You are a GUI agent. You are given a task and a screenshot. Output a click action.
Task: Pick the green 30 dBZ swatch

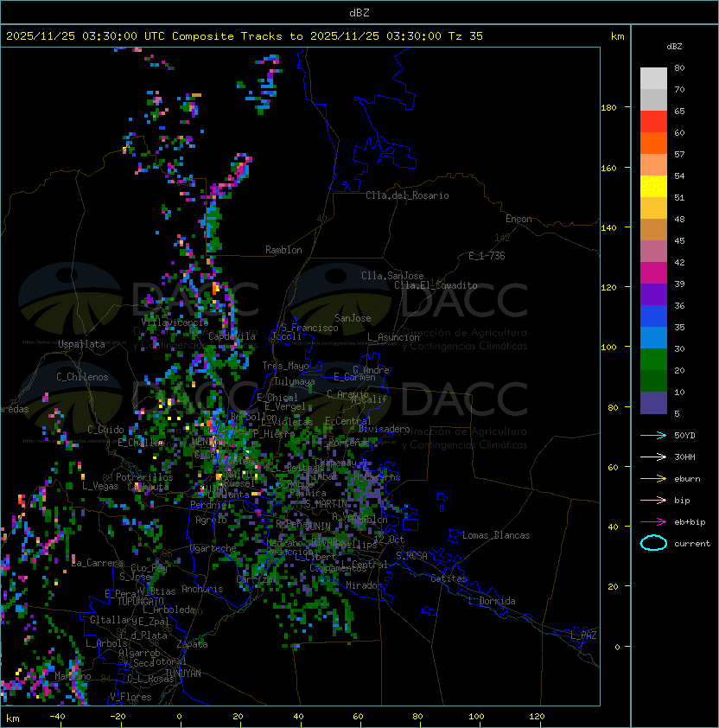[653, 360]
